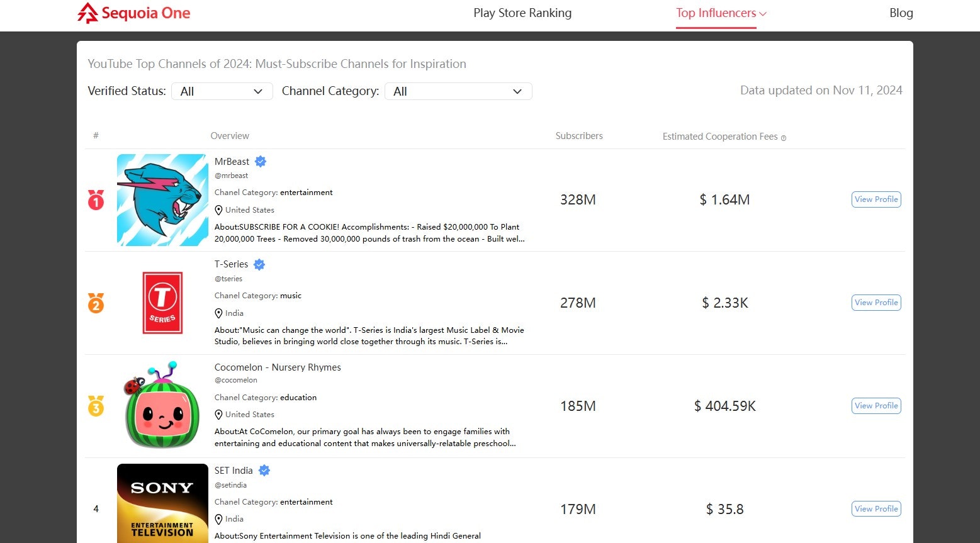Click the $ 1.64M fee value

point(724,200)
